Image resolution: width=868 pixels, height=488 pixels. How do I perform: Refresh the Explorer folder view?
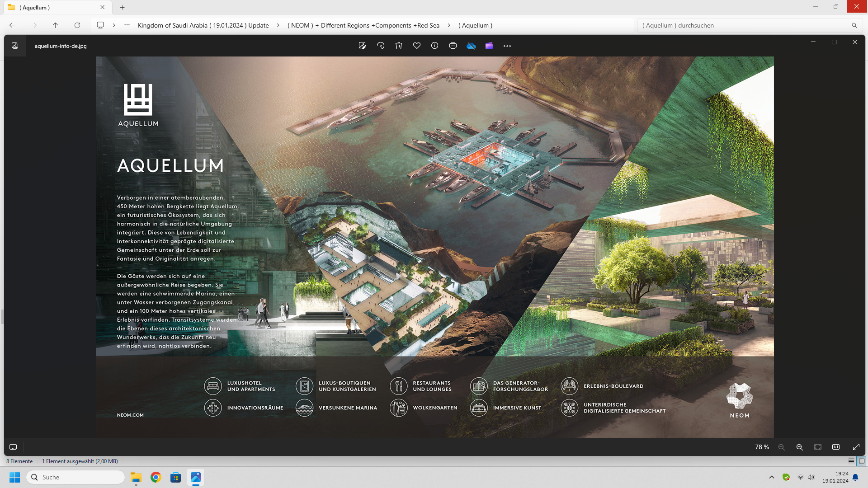pos(77,25)
